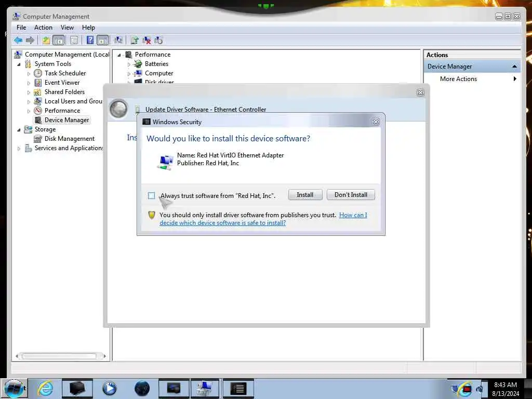The width and height of the screenshot is (532, 399).
Task: Expand Services and Applications node
Action: 19,148
